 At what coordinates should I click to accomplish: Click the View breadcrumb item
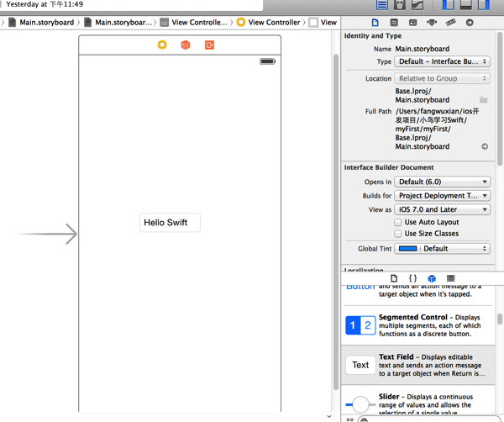(x=323, y=22)
